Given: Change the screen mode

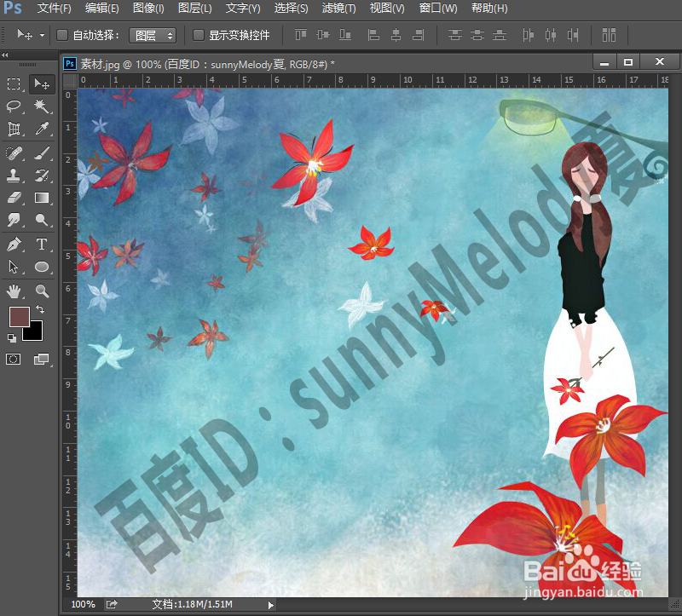Looking at the screenshot, I should pyautogui.click(x=41, y=359).
